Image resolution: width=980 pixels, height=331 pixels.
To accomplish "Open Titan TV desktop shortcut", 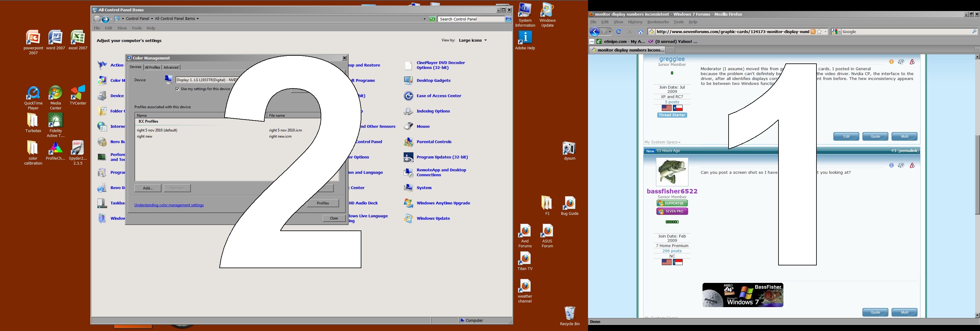I will click(525, 261).
